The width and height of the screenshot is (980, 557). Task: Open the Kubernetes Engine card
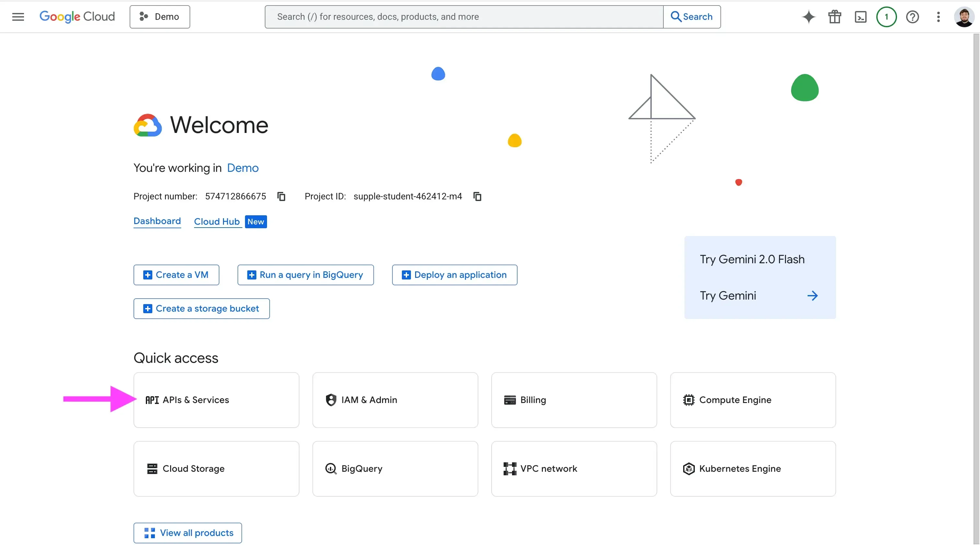[x=752, y=468]
